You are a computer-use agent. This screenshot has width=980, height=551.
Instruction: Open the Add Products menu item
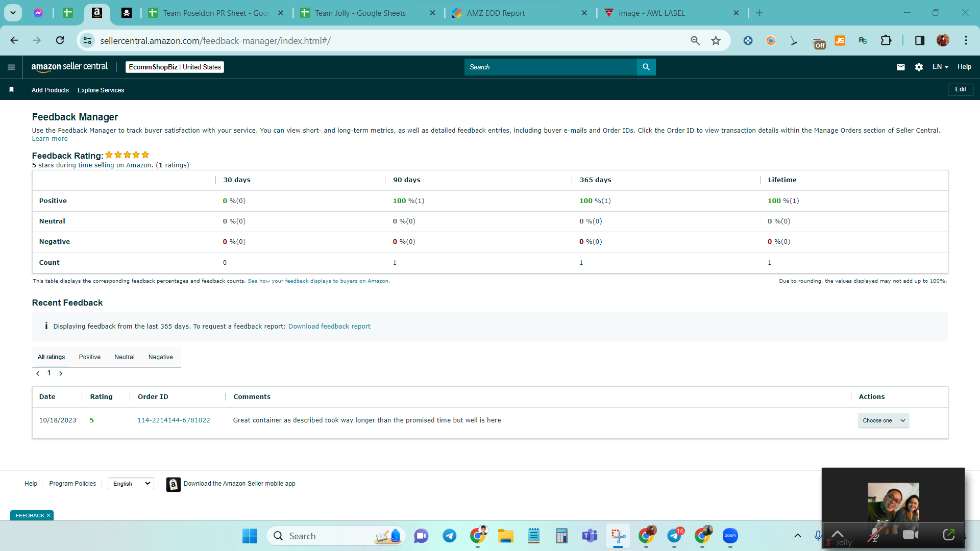click(50, 90)
